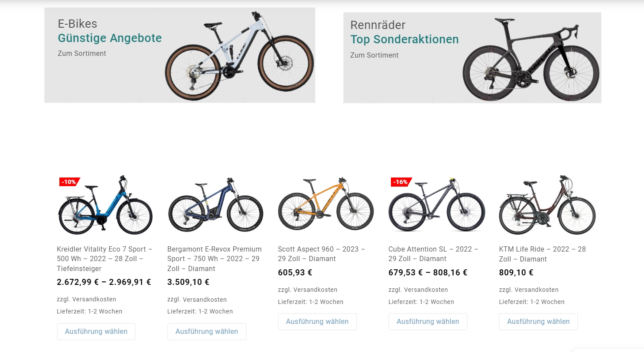Click the blue Kreidler Vitality bike image
644x352 pixels.
coord(105,205)
